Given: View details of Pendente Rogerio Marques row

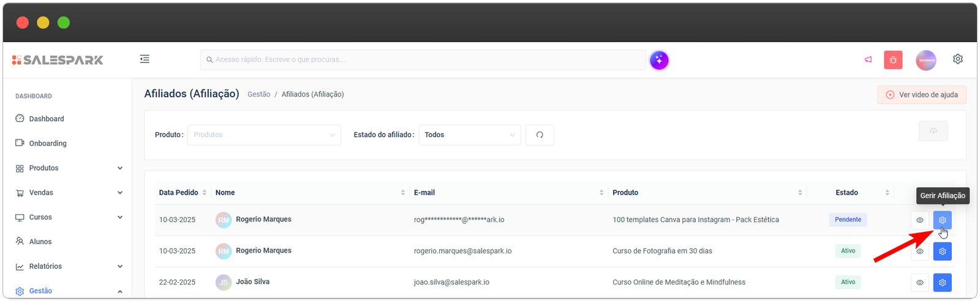Looking at the screenshot, I should click(919, 220).
